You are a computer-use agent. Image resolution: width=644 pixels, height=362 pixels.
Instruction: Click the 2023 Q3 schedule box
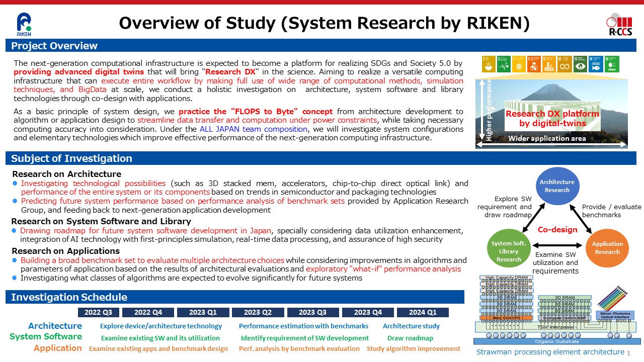[312, 312]
